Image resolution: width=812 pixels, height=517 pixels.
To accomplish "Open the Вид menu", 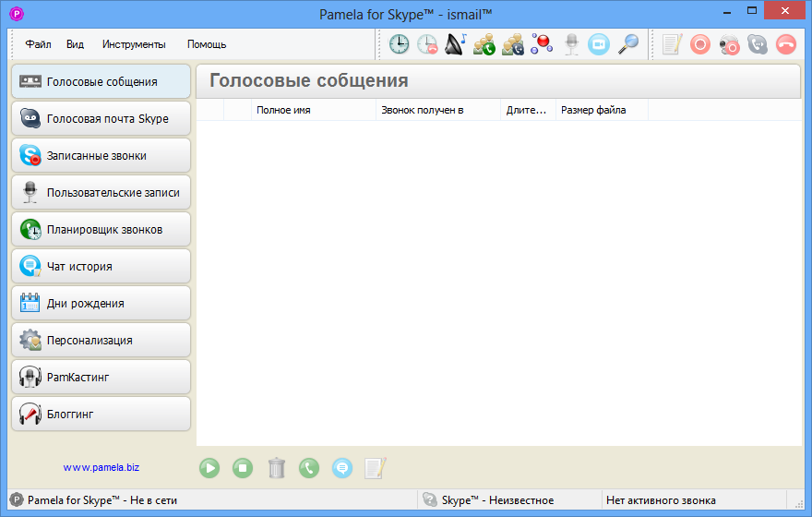I will 75,44.
